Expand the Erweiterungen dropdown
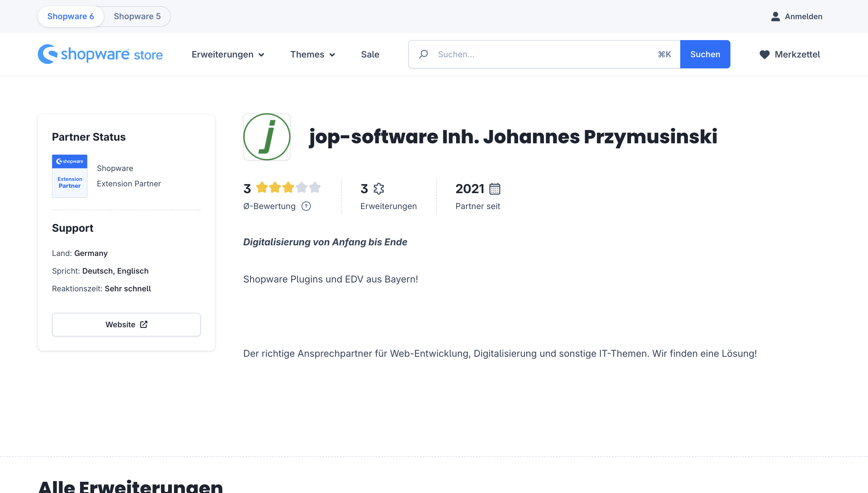Image resolution: width=868 pixels, height=493 pixels. 227,54
